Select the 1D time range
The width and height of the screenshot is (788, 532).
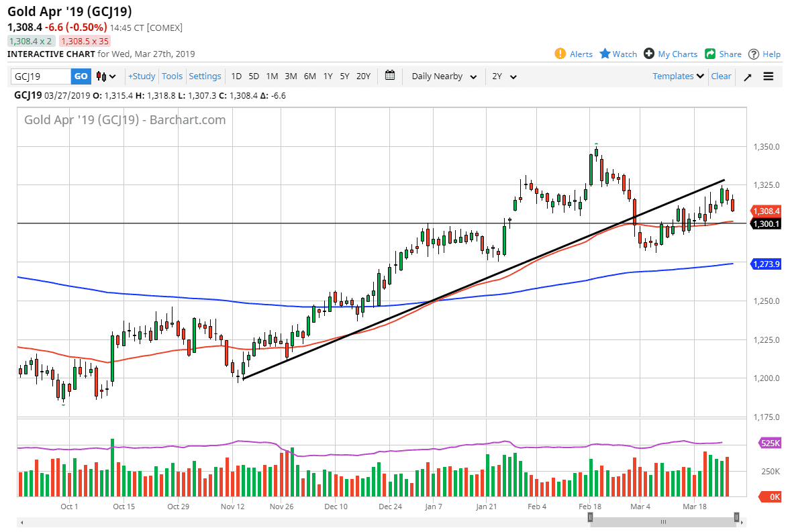pos(236,76)
